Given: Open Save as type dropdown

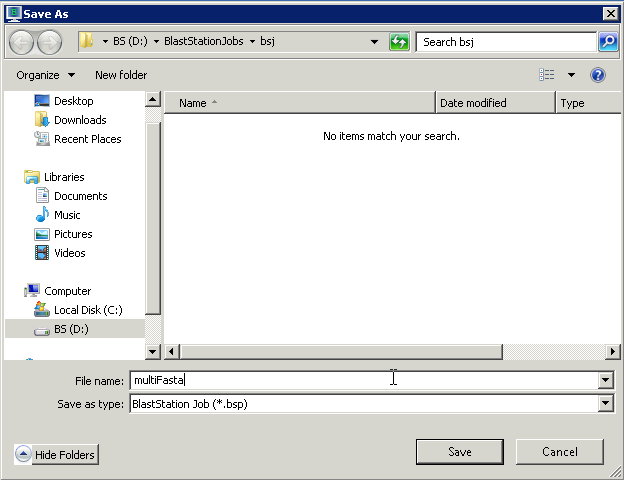Looking at the screenshot, I should coord(605,404).
